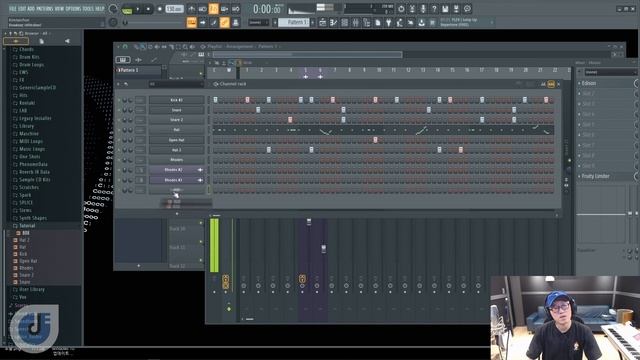The width and height of the screenshot is (640, 360).
Task: Select the Open Hat channel button
Action: pos(176,140)
